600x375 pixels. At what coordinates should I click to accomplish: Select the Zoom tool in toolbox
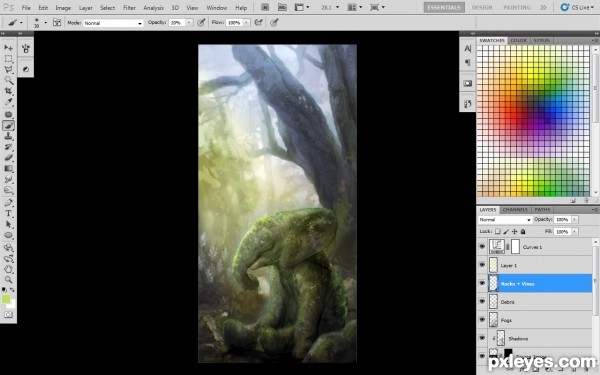[8, 280]
